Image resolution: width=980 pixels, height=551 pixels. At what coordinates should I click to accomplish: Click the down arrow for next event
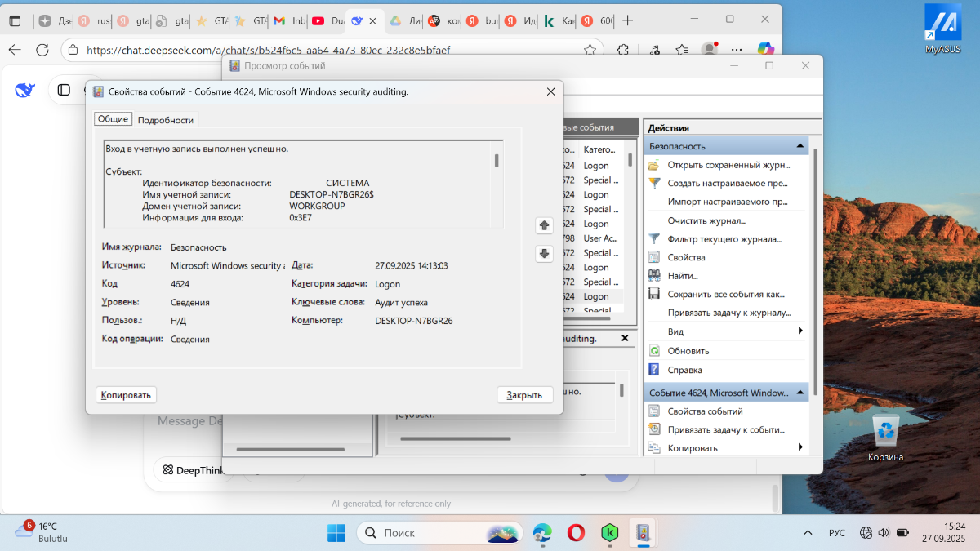544,254
